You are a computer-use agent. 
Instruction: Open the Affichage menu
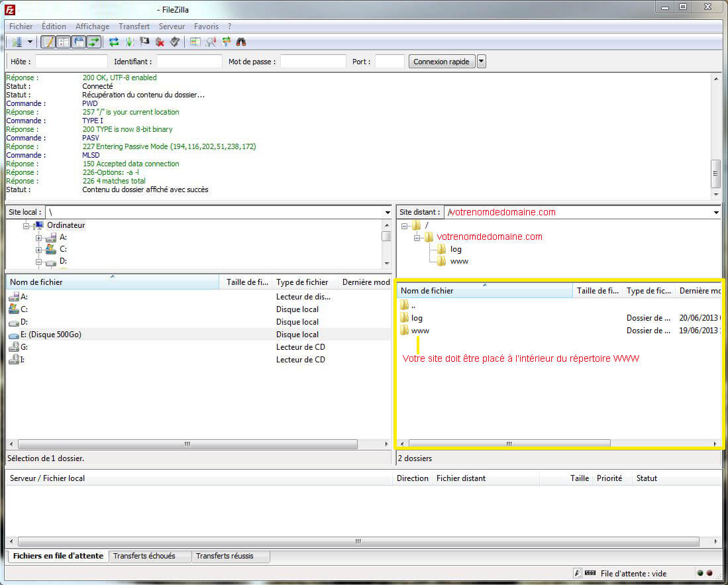pos(92,27)
